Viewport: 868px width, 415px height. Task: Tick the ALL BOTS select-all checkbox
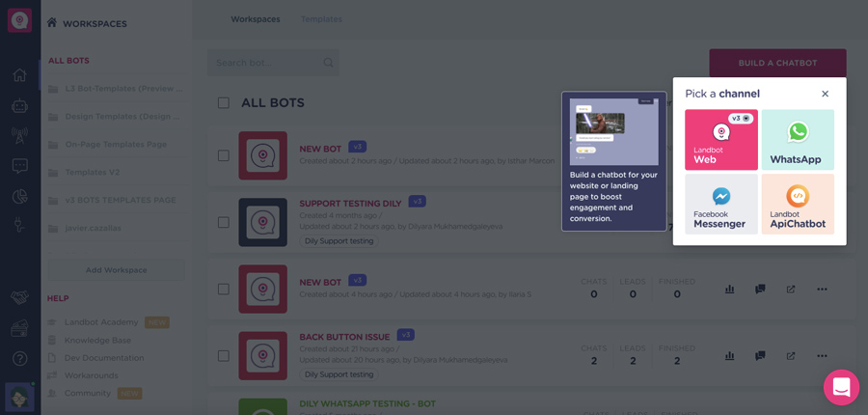pos(224,103)
